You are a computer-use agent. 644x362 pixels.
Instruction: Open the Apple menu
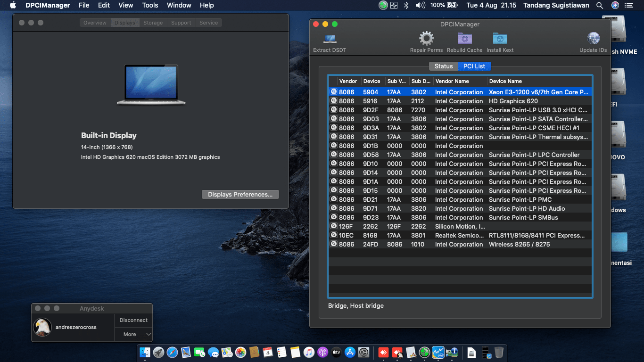point(13,5)
